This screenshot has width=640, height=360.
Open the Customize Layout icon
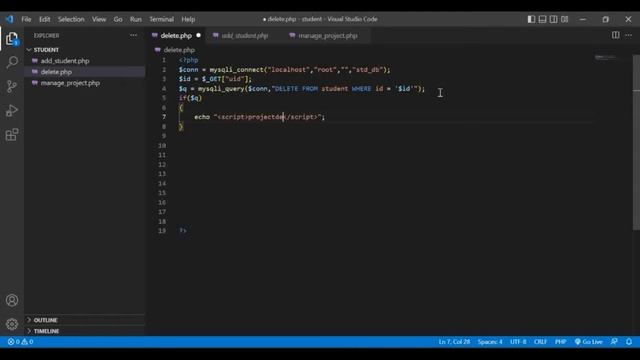click(x=564, y=19)
